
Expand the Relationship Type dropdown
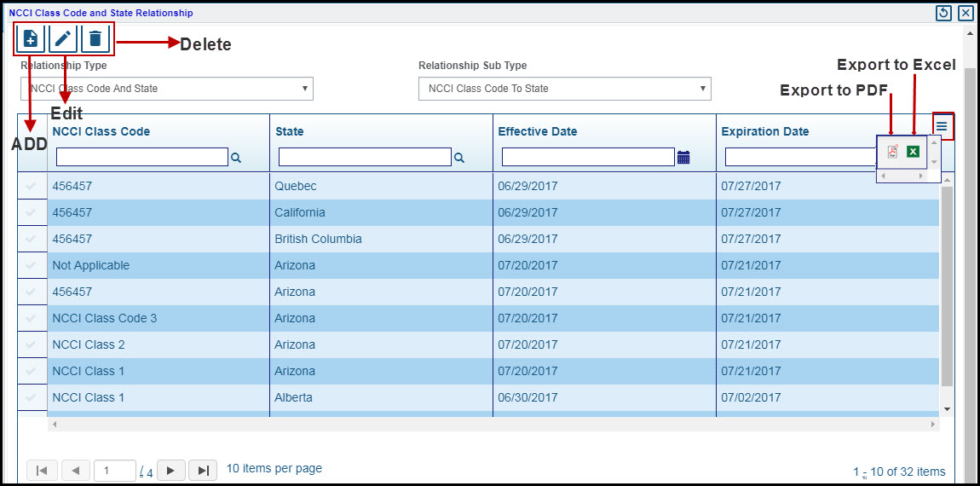click(x=167, y=89)
